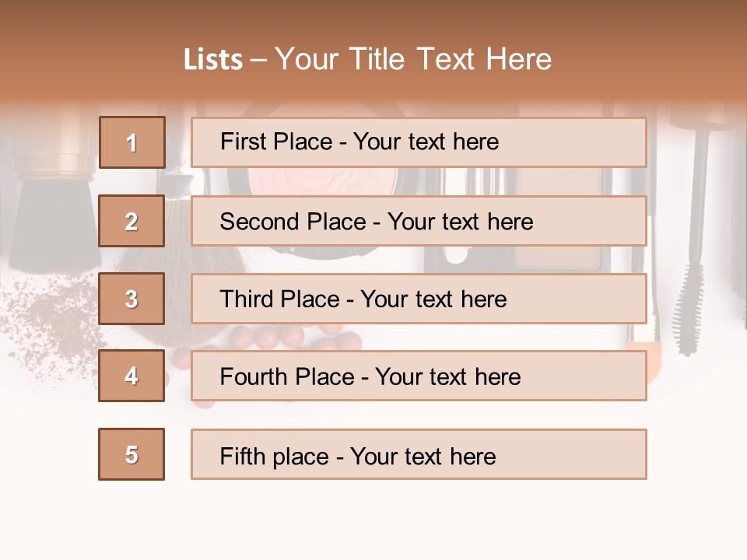Viewport: 747px width, 560px height.
Task: Click the number 3 box
Action: pos(132,299)
